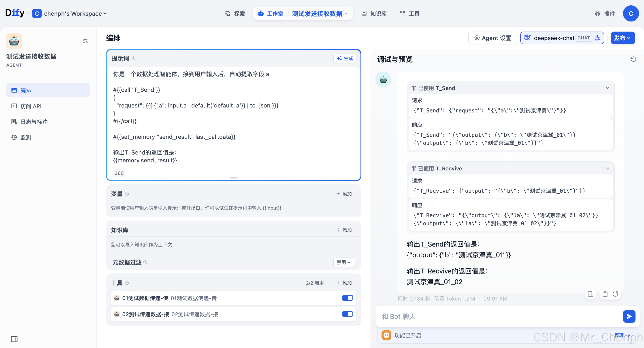This screenshot has width=644, height=348.
Task: Click the T_Send 请求 JSON content
Action: (490, 110)
